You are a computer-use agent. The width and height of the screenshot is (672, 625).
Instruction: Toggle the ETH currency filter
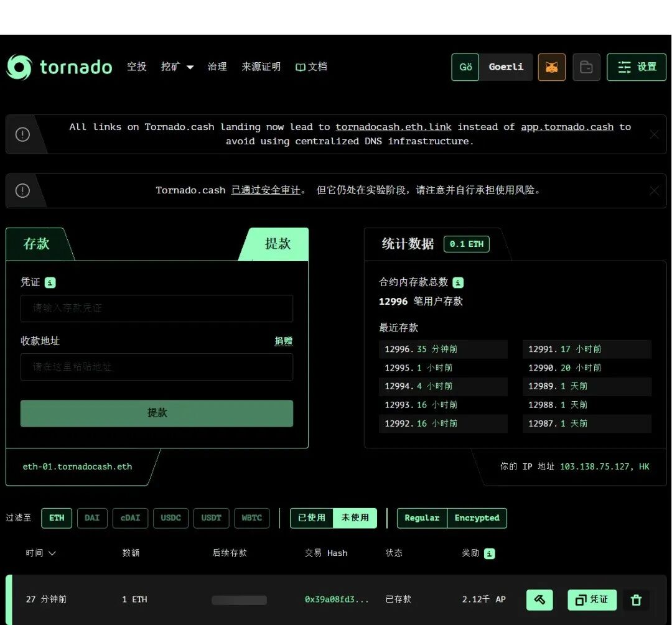[57, 518]
